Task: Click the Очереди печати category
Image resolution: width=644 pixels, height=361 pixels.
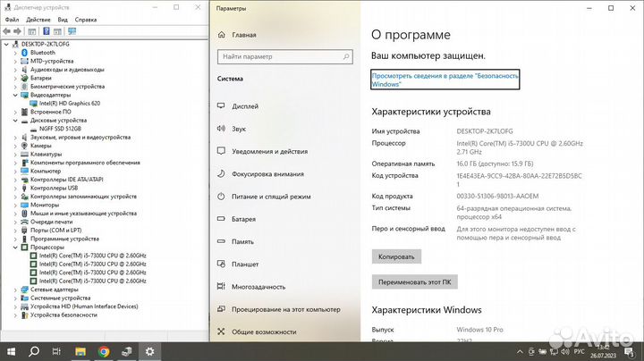Action: pos(51,222)
